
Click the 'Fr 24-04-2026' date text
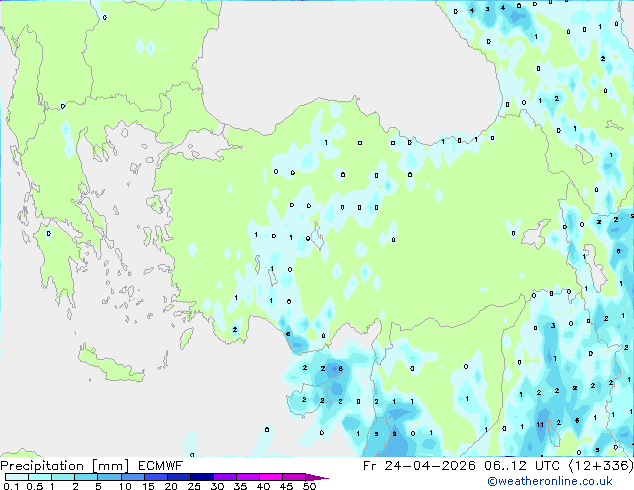coord(419,466)
